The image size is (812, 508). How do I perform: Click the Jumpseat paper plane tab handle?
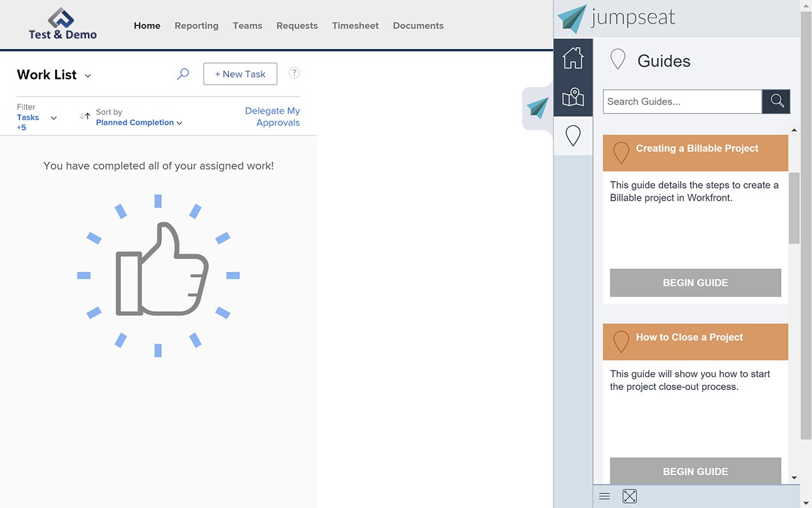538,108
